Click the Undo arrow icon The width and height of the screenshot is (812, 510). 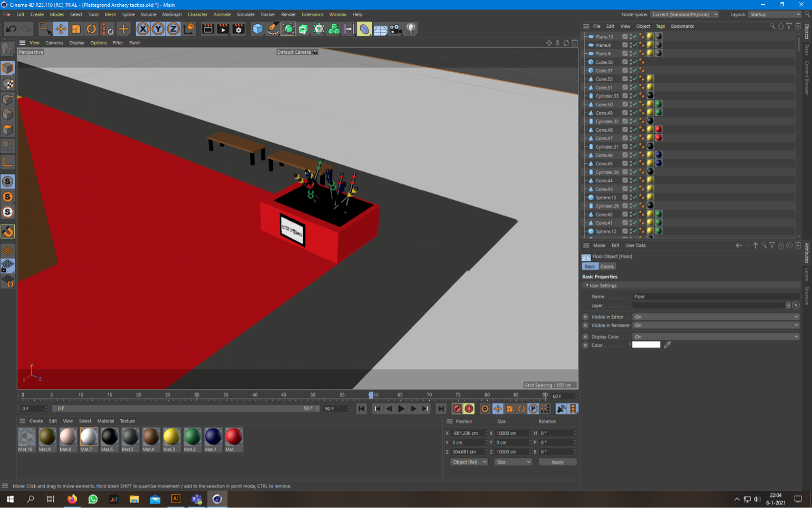(11, 29)
